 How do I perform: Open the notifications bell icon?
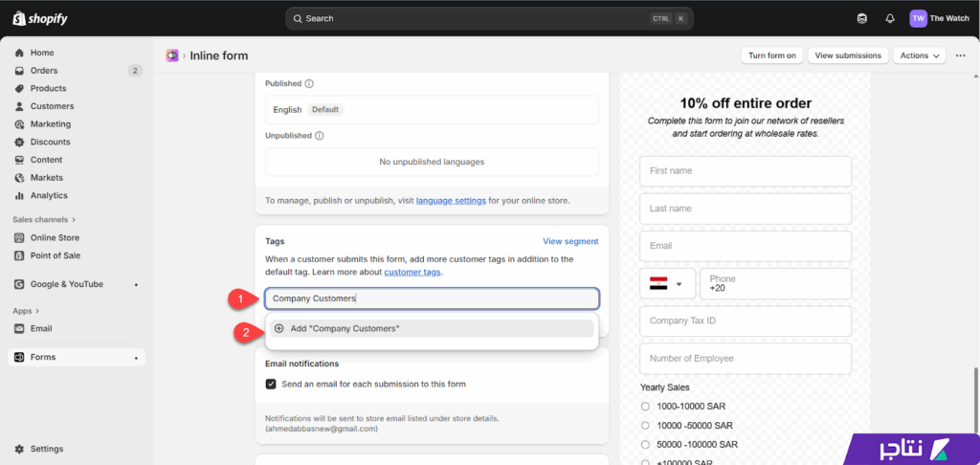pos(890,19)
